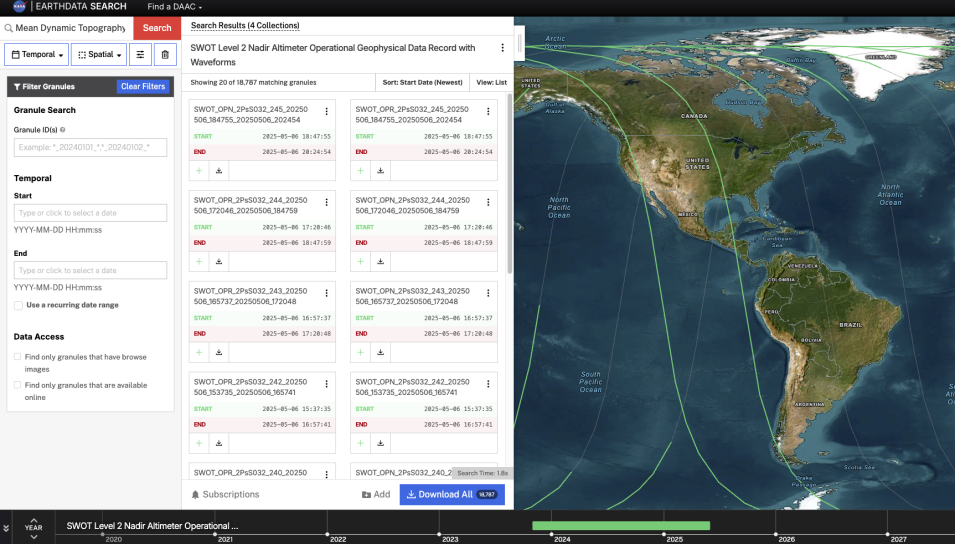Screen dimensions: 955x544
Task: Change View: List display mode
Action: pyautogui.click(x=491, y=82)
